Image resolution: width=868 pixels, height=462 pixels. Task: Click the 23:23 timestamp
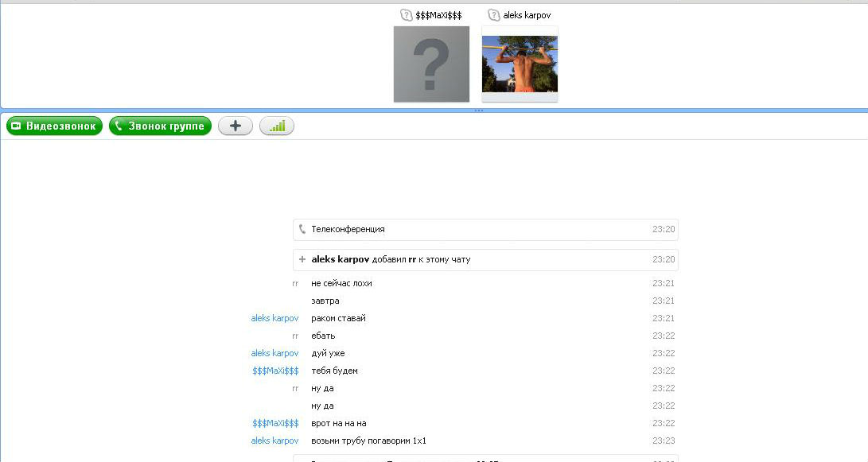pyautogui.click(x=664, y=441)
